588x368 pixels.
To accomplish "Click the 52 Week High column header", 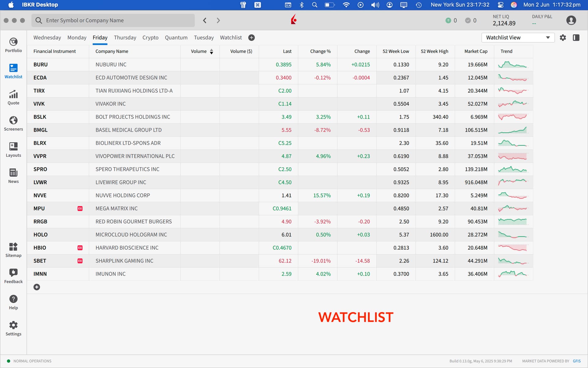I will coord(434,52).
